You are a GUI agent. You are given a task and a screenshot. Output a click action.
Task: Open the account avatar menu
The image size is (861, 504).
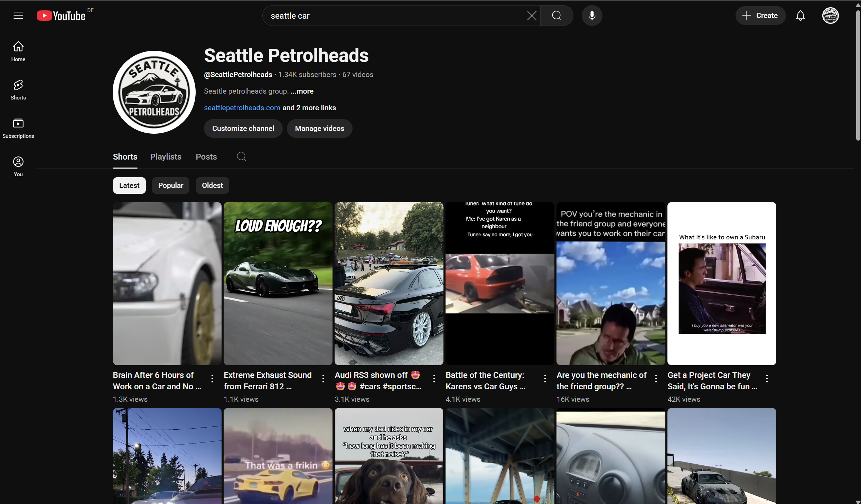click(830, 16)
